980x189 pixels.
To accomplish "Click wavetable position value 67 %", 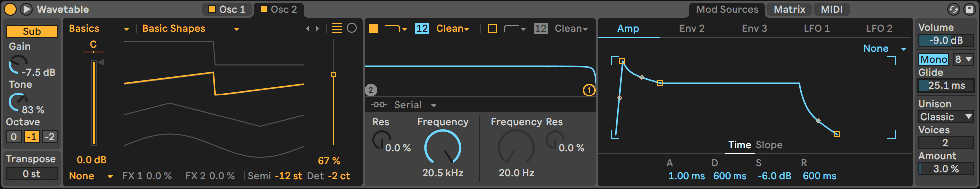I will (329, 161).
